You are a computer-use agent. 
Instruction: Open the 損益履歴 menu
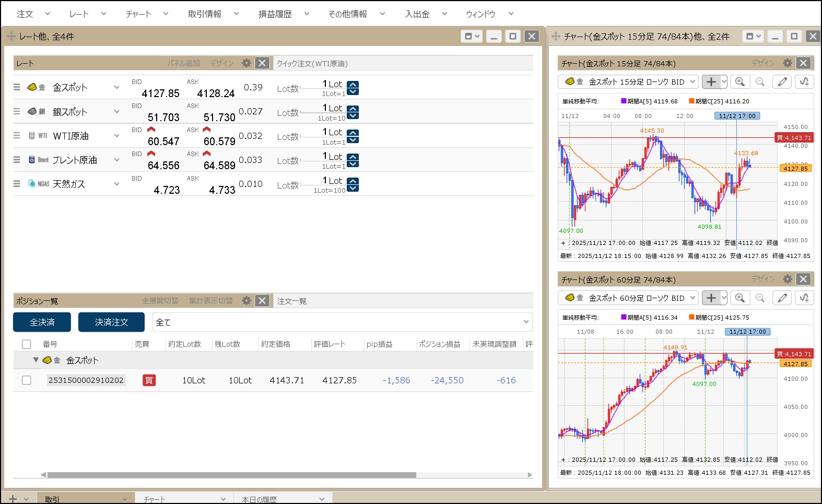[284, 14]
